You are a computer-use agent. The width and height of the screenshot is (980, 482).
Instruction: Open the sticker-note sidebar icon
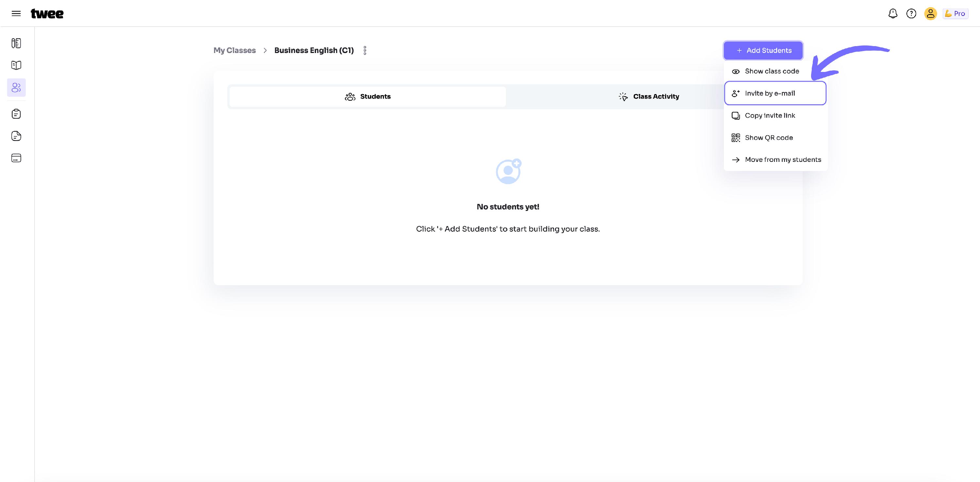click(16, 136)
